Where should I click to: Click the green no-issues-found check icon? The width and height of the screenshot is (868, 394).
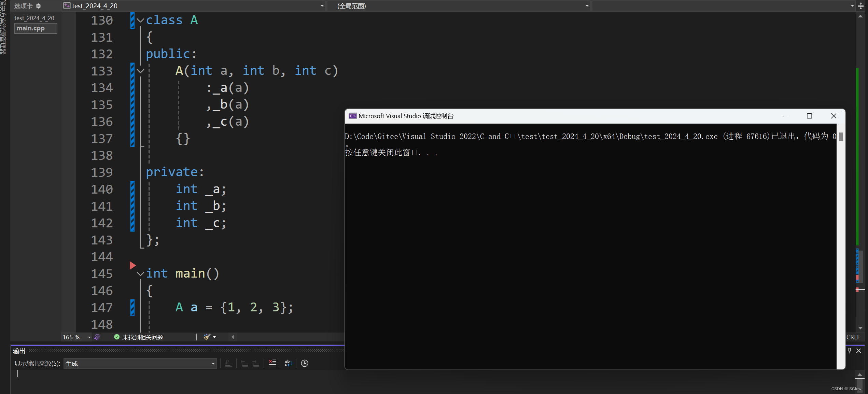[117, 337]
